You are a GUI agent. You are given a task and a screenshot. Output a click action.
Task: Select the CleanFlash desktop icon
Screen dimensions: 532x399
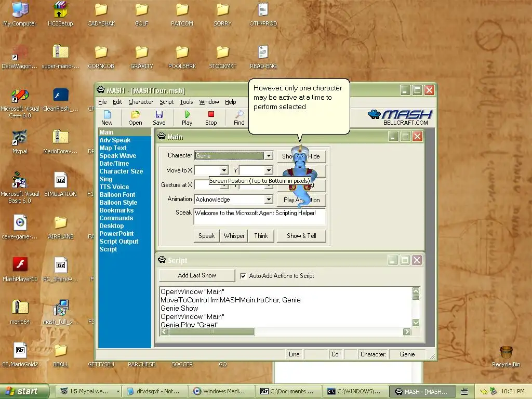[x=60, y=95]
